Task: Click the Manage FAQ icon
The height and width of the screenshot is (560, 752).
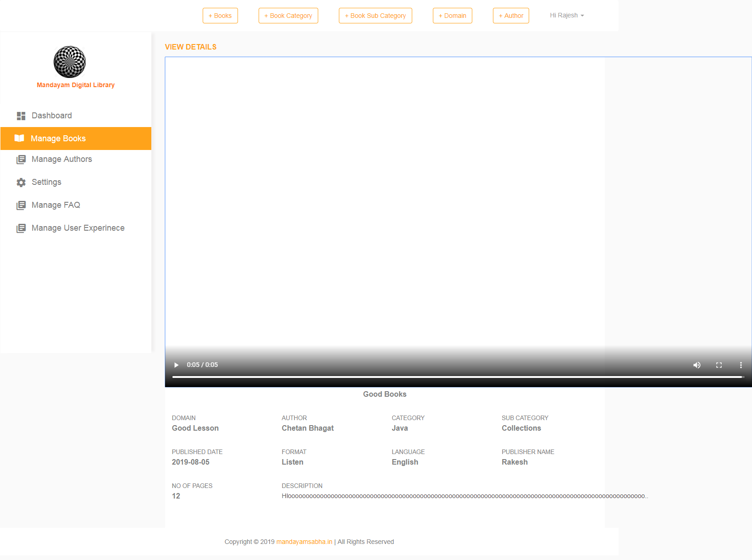Action: point(21,205)
